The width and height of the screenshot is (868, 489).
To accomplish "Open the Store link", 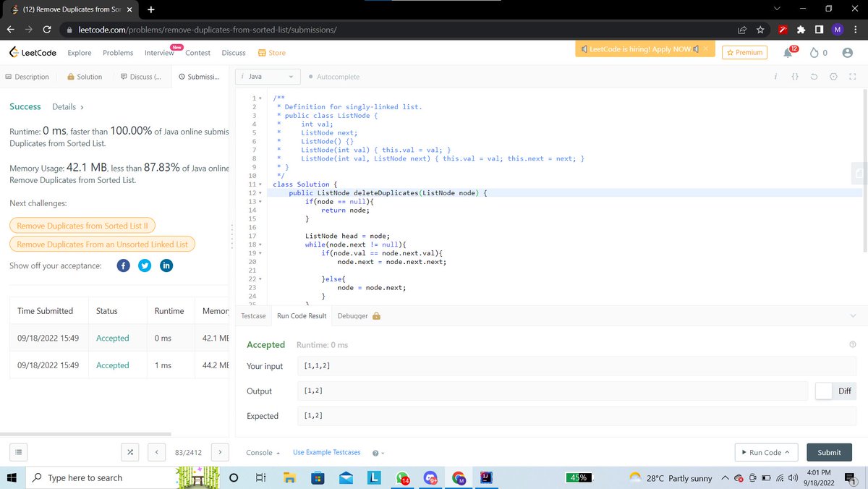I will pos(272,53).
